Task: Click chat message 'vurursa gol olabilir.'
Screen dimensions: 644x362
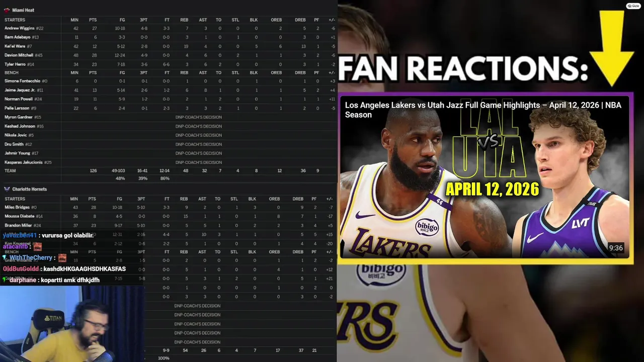Action: click(x=67, y=235)
